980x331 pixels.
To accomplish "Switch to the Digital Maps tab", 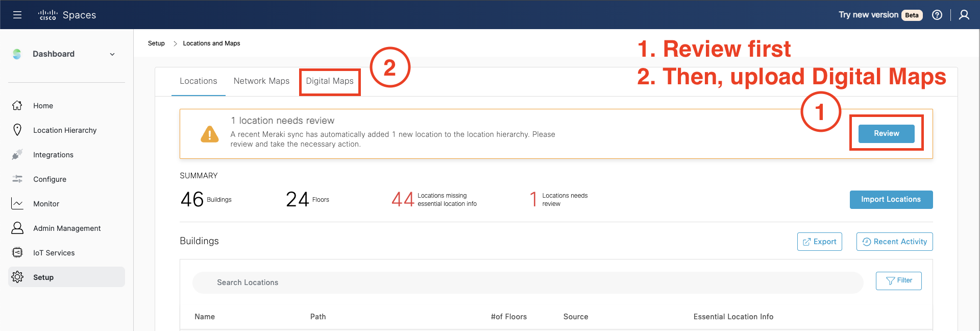I will click(x=330, y=81).
